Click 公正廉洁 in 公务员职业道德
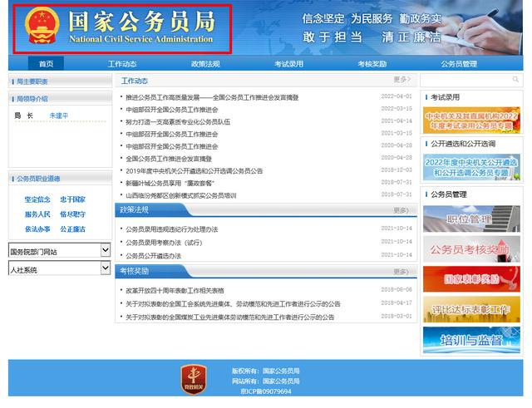 click(72, 229)
